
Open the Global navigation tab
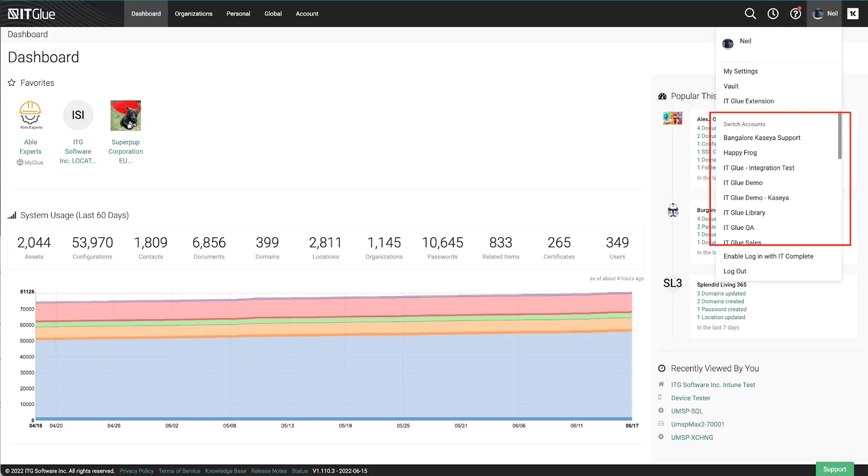273,14
